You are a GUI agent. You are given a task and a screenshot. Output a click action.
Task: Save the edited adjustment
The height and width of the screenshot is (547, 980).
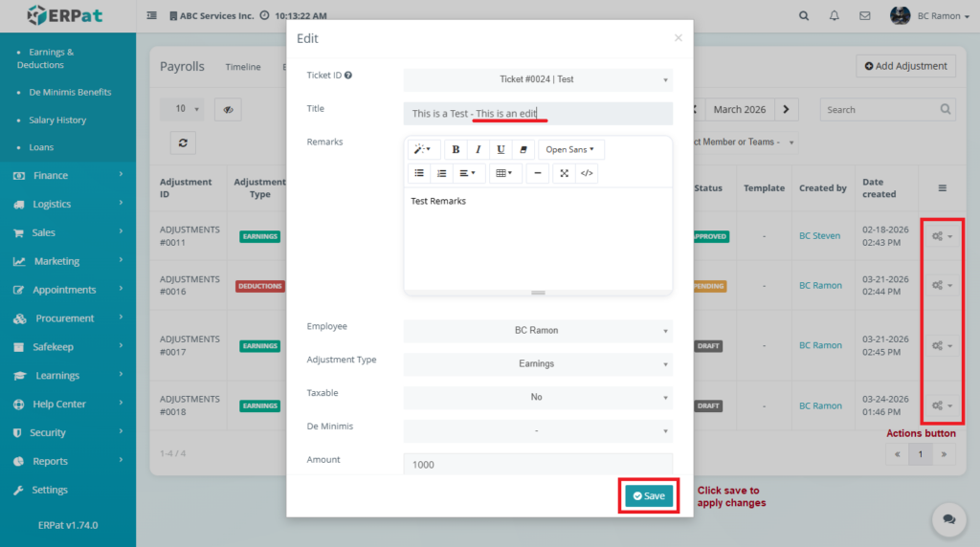coord(649,496)
